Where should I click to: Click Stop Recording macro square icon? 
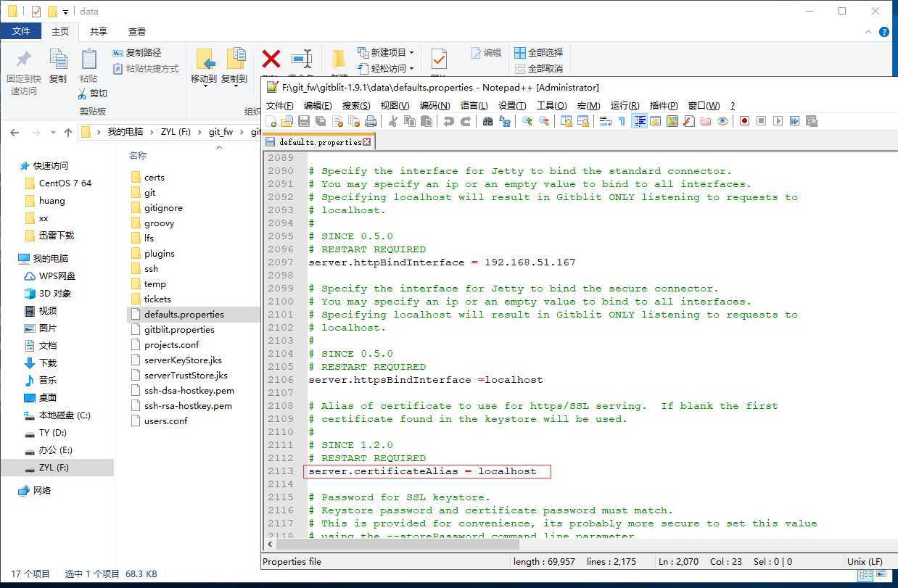click(761, 121)
